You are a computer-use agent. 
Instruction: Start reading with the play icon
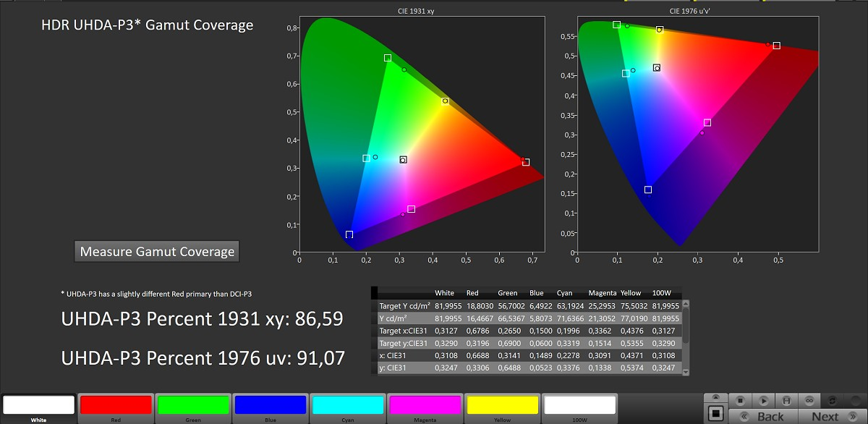click(x=763, y=400)
